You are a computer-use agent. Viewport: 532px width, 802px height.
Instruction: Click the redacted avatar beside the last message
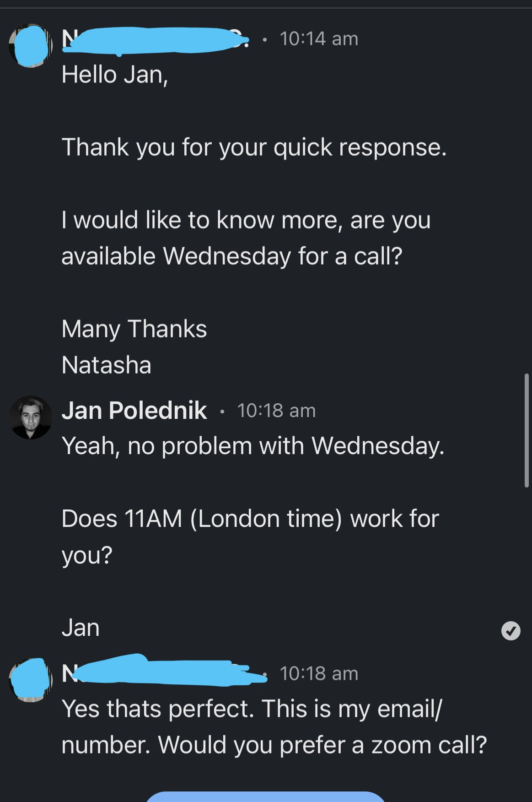[x=31, y=680]
